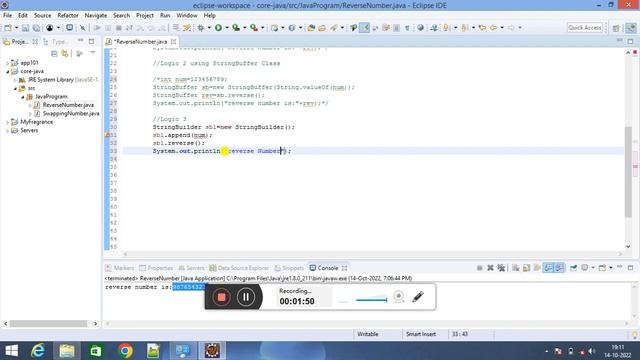Click the Windows Start button

pos(11,351)
